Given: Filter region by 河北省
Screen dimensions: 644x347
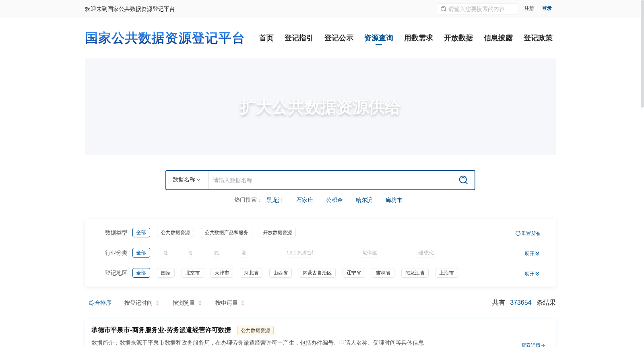Looking at the screenshot, I should (x=251, y=273).
